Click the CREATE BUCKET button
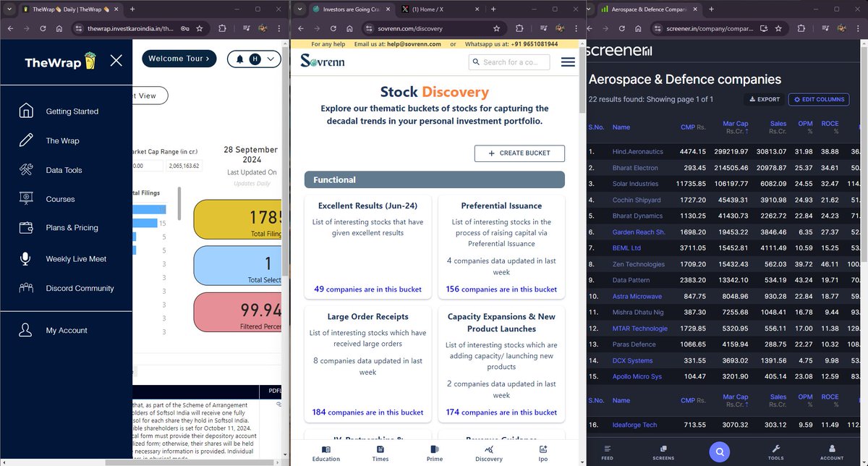868x466 pixels. [519, 153]
